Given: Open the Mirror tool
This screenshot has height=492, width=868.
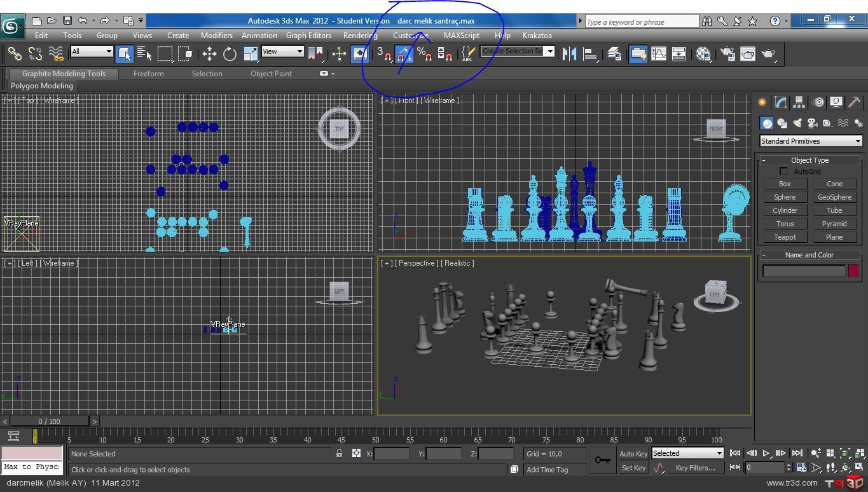Looking at the screenshot, I should click(x=569, y=54).
